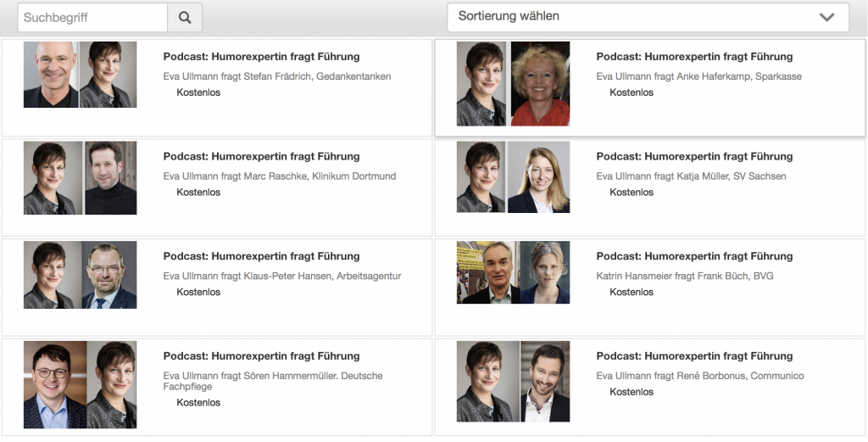
Task: Open the podcast title for the Sparkasse episode
Action: pyautogui.click(x=694, y=57)
